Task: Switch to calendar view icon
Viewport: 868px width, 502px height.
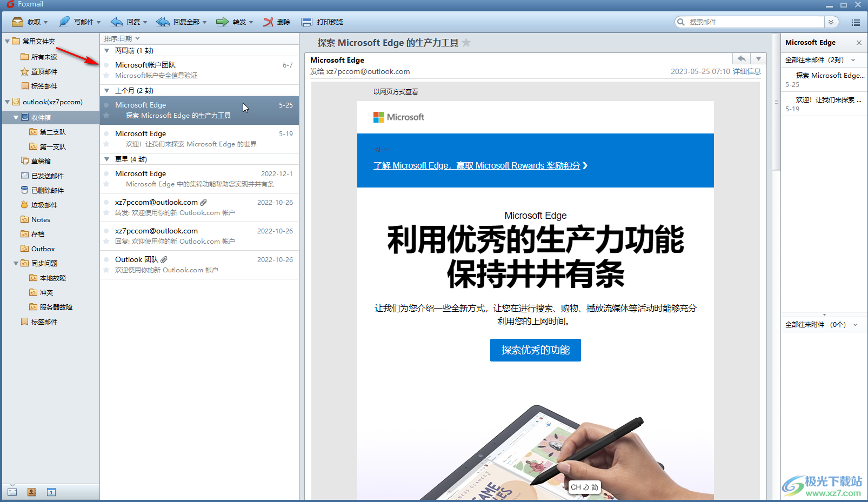Action: point(51,492)
